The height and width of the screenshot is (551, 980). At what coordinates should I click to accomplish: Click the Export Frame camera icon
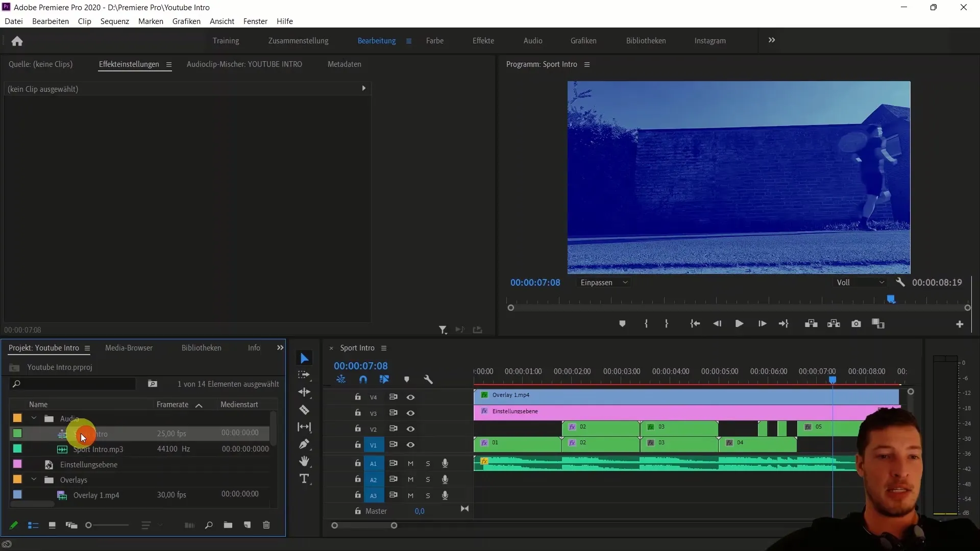pos(856,323)
